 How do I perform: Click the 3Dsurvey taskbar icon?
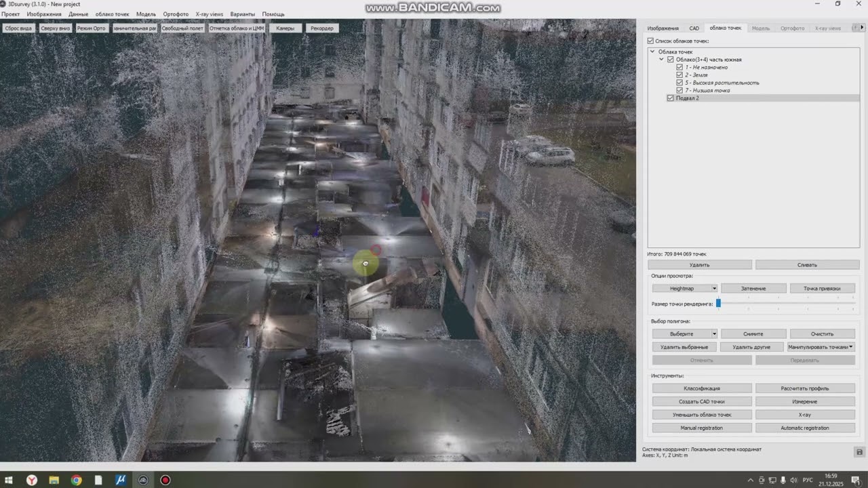click(143, 480)
